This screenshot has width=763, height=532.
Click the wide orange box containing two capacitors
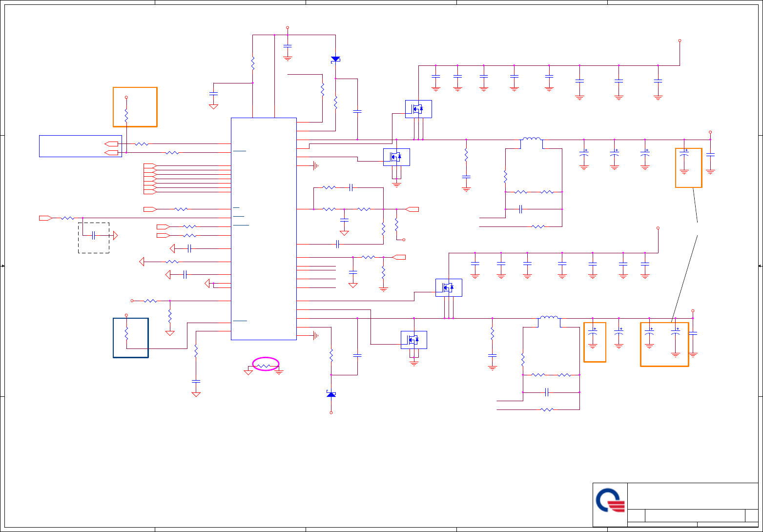coord(664,344)
